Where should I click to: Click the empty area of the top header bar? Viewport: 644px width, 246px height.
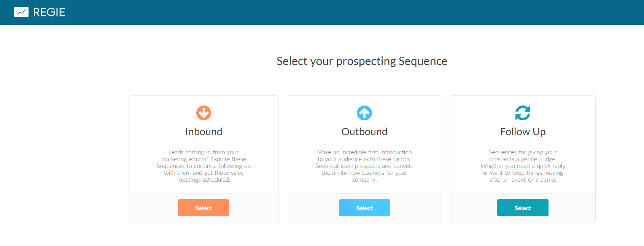(x=342, y=12)
